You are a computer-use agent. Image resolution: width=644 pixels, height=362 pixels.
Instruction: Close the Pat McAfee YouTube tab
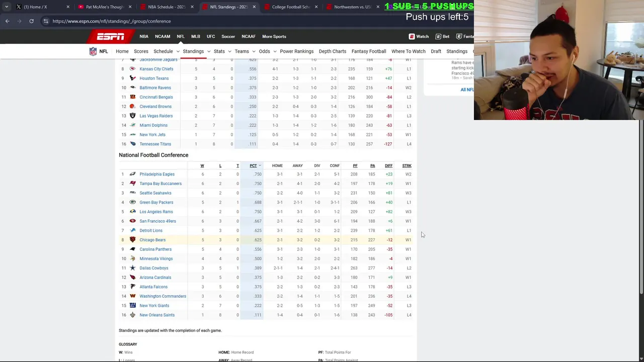(130, 7)
